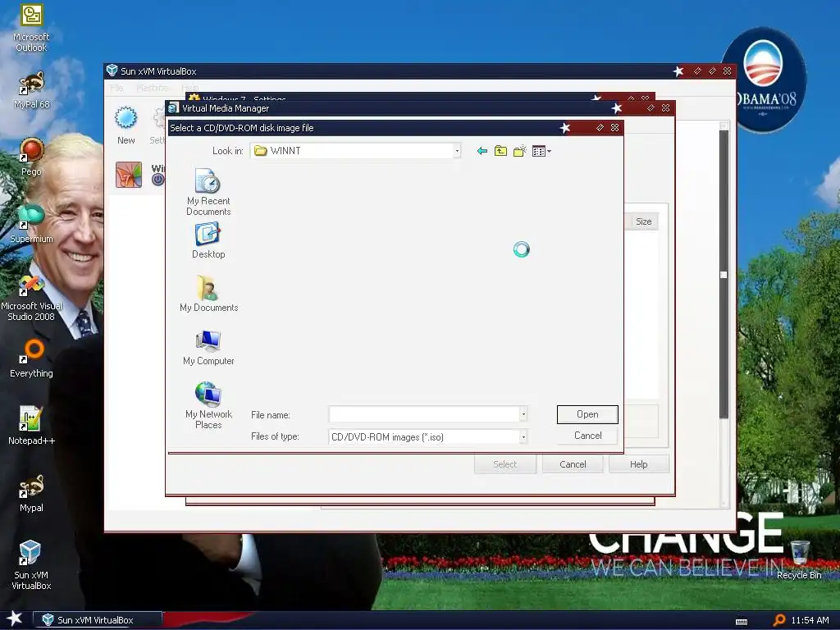The image size is (840, 630).
Task: Launch Notepad++ desktop shortcut
Action: pyautogui.click(x=31, y=426)
